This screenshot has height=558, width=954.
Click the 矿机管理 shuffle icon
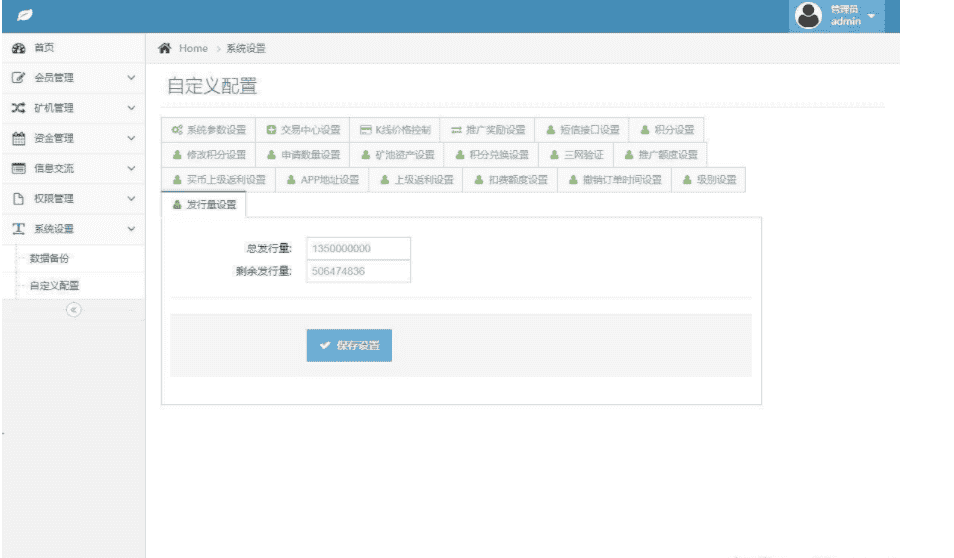(x=18, y=108)
